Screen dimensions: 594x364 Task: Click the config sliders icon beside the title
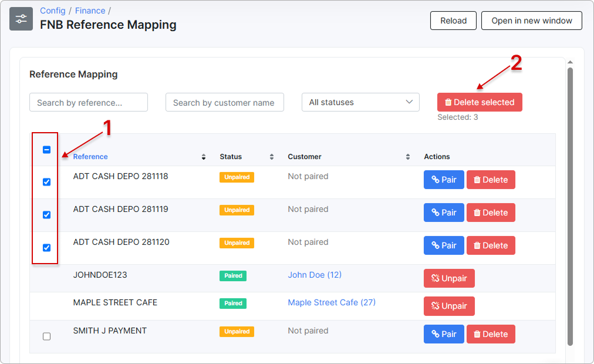pyautogui.click(x=21, y=19)
